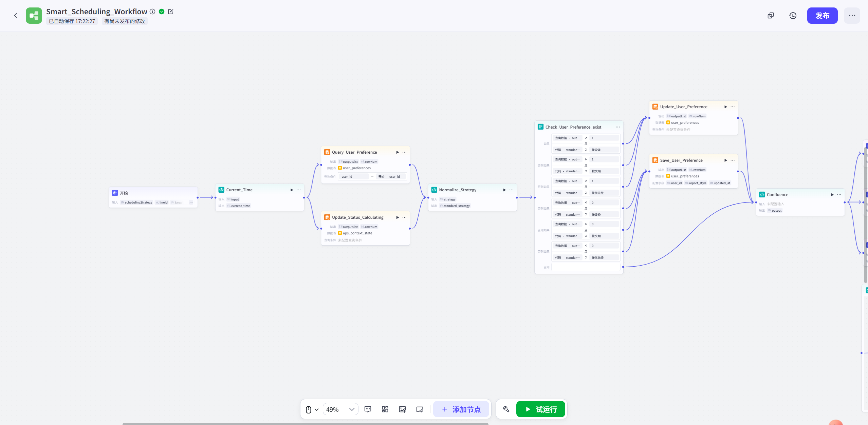Go back using the left chevron
The width and height of the screenshot is (868, 425).
pos(16,15)
